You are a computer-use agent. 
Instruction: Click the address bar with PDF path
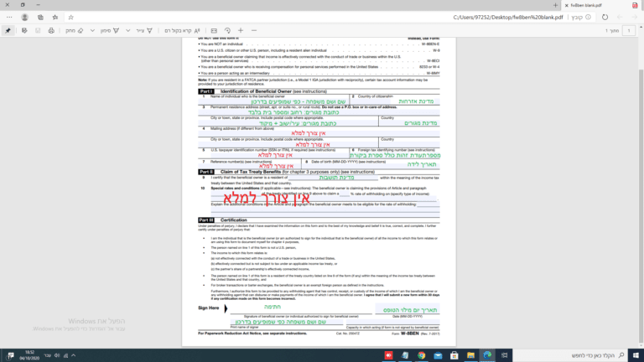507,18
